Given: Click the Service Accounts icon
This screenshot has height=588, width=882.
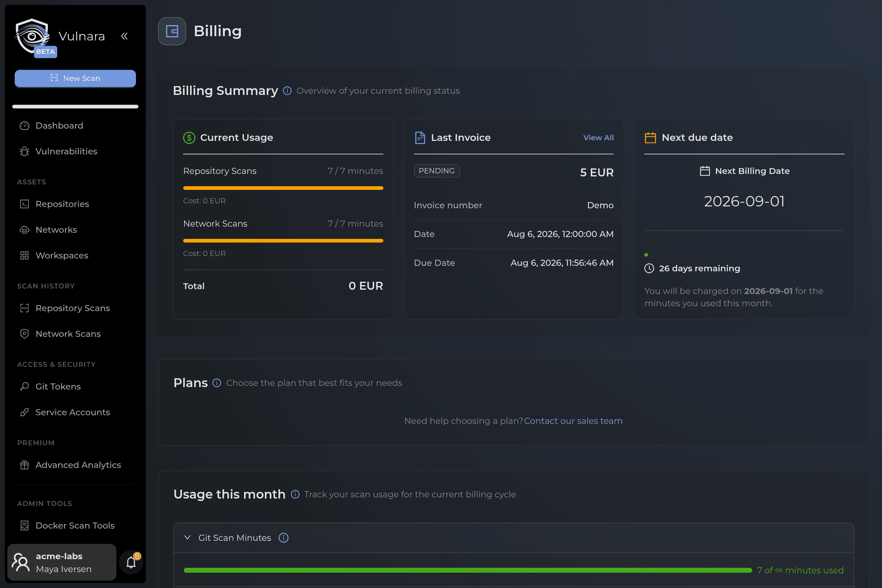Looking at the screenshot, I should point(24,412).
